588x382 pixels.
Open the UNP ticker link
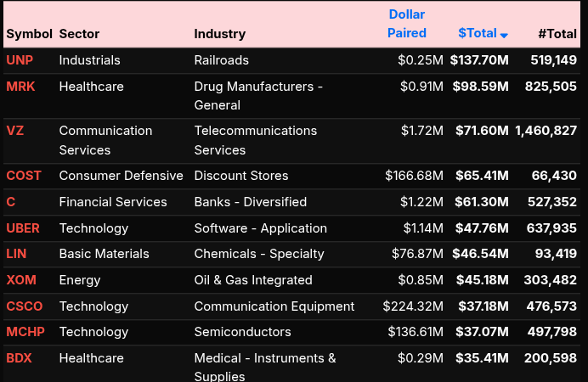tap(20, 60)
